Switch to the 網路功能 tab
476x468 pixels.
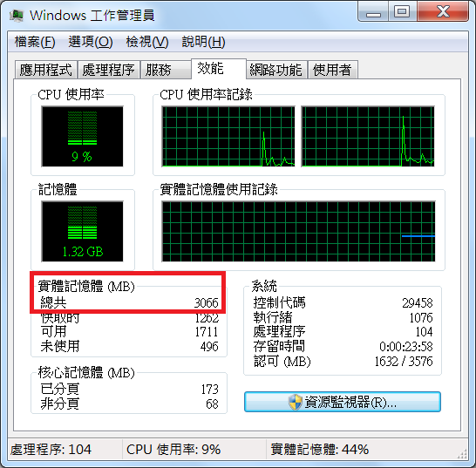click(276, 70)
